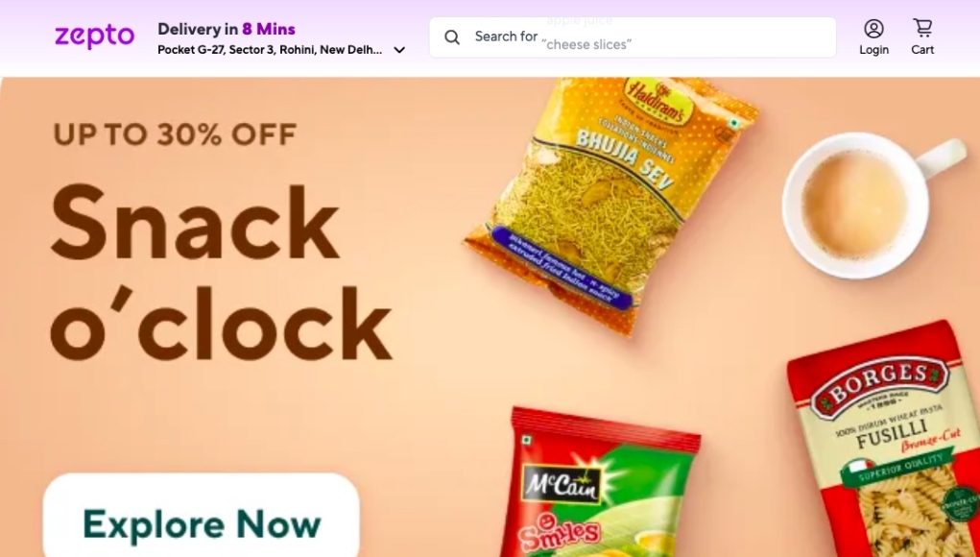Click the Cart label

pyautogui.click(x=922, y=50)
